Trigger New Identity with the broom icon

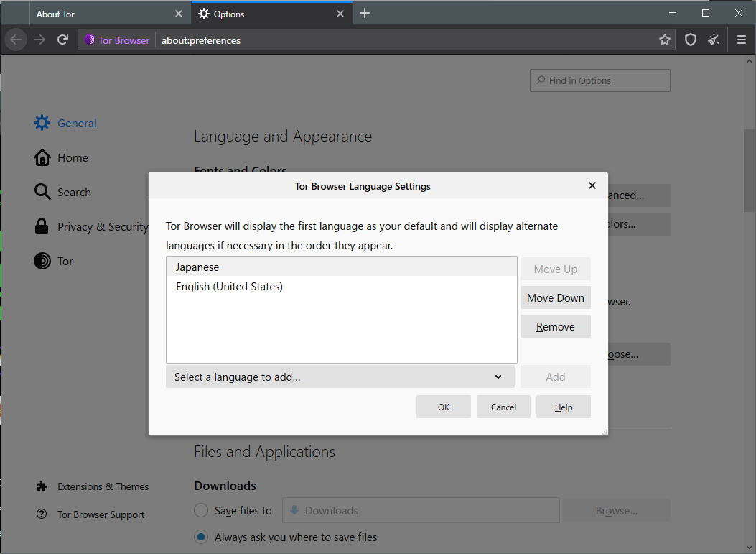(714, 40)
